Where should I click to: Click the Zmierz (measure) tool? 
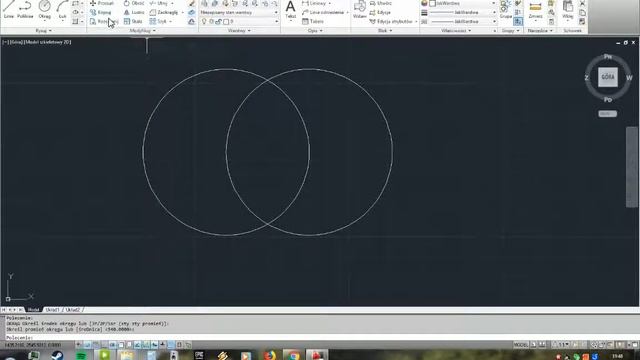535,10
